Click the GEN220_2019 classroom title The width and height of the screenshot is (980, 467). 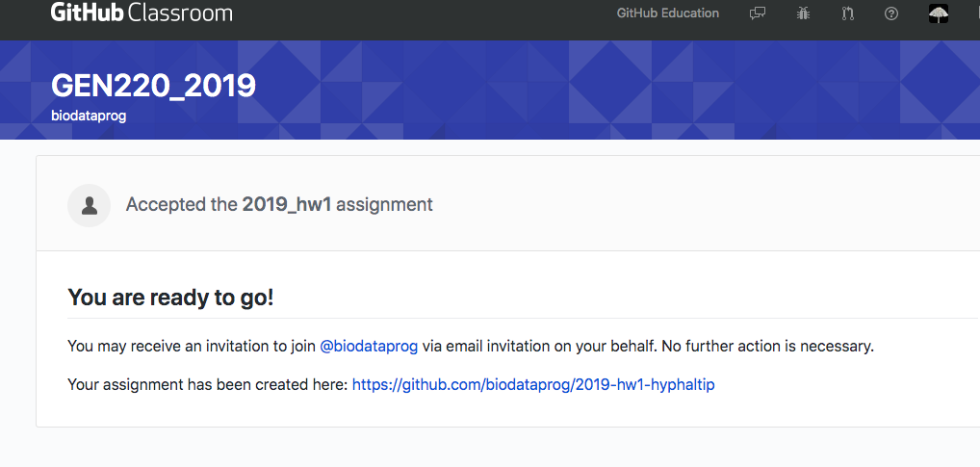(153, 86)
